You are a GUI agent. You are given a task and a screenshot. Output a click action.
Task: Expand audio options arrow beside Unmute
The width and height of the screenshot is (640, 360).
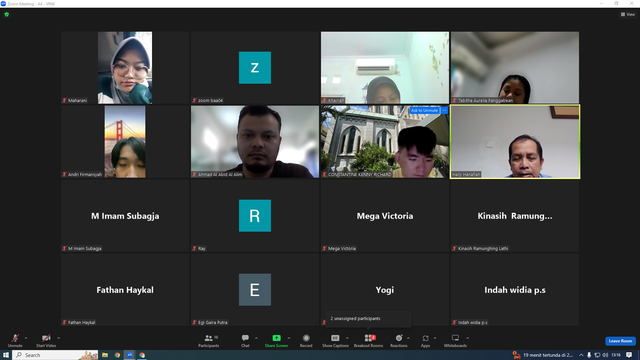click(26, 338)
